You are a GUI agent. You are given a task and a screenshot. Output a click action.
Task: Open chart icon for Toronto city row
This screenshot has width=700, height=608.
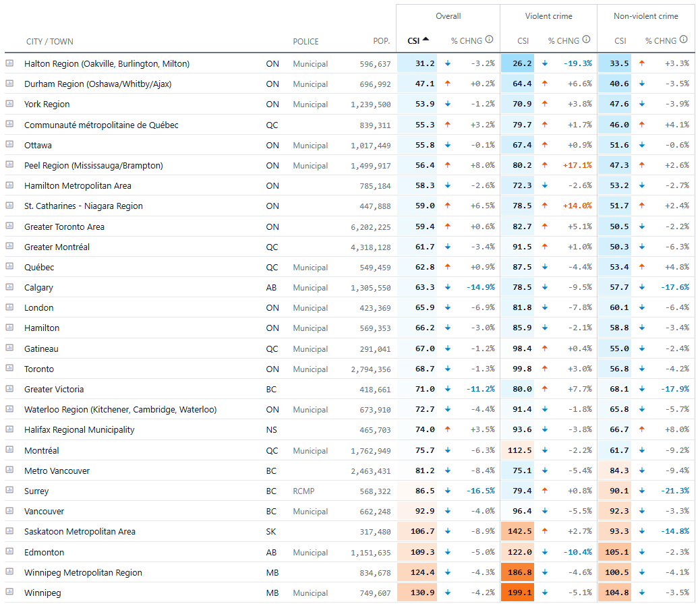[x=9, y=368]
